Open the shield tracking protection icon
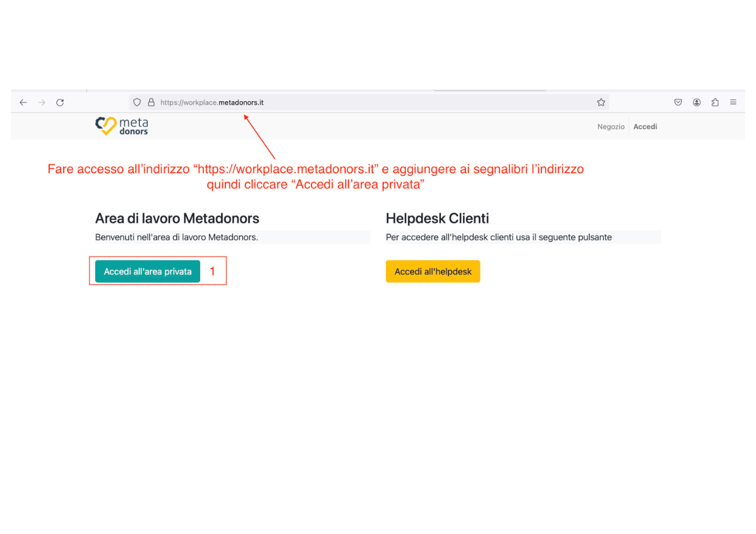Image resolution: width=756 pixels, height=534 pixels. point(137,102)
